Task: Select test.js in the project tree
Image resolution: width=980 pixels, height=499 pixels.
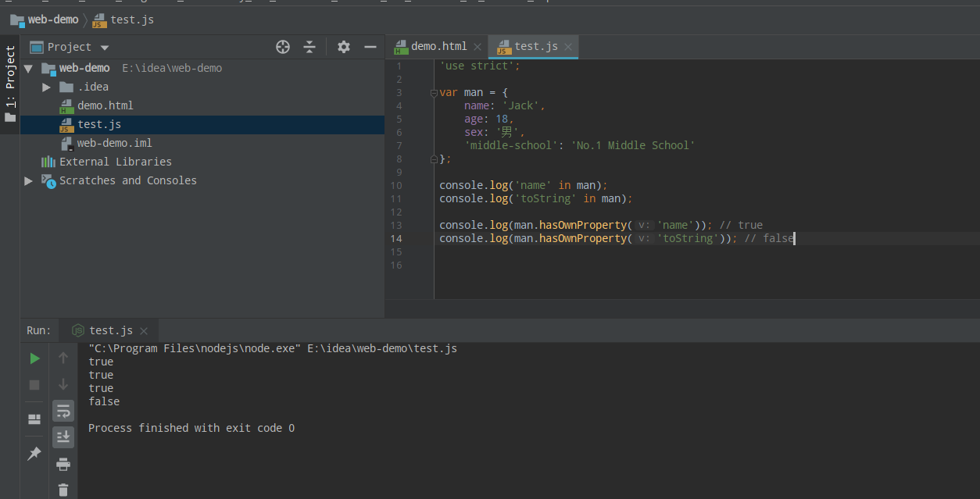Action: pyautogui.click(x=98, y=124)
